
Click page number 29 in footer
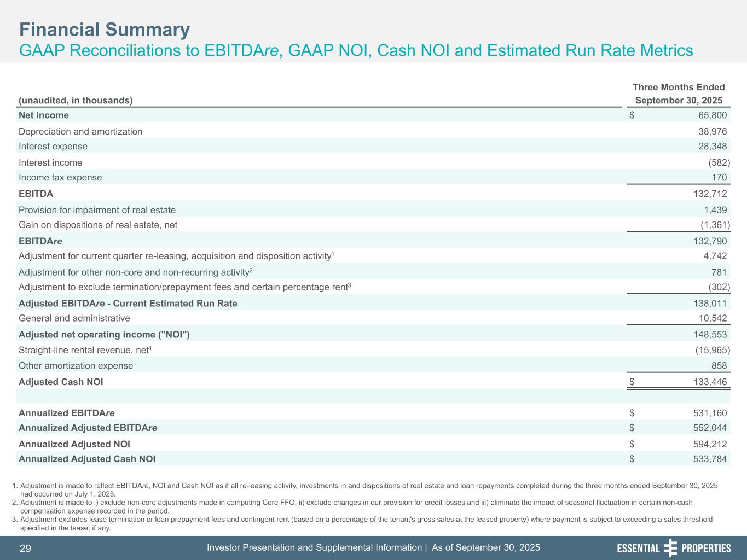[25, 549]
